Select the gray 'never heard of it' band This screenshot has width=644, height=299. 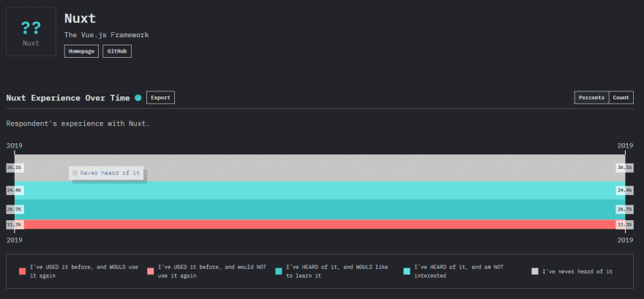coord(320,167)
